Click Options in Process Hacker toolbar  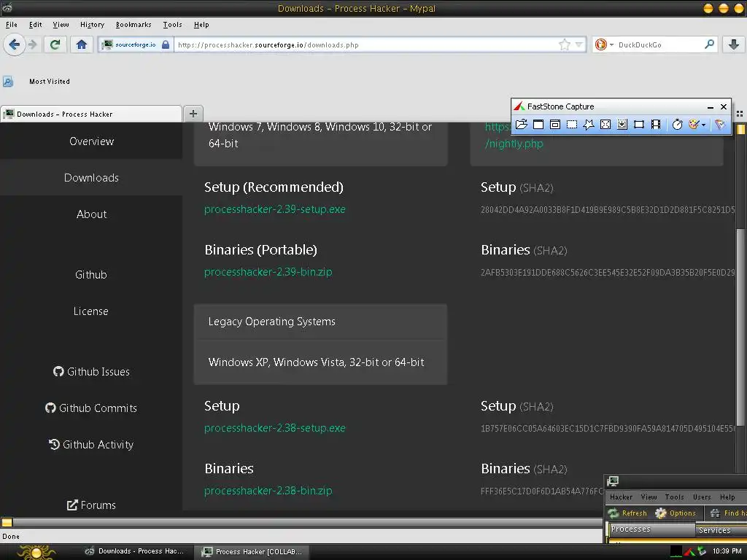676,513
